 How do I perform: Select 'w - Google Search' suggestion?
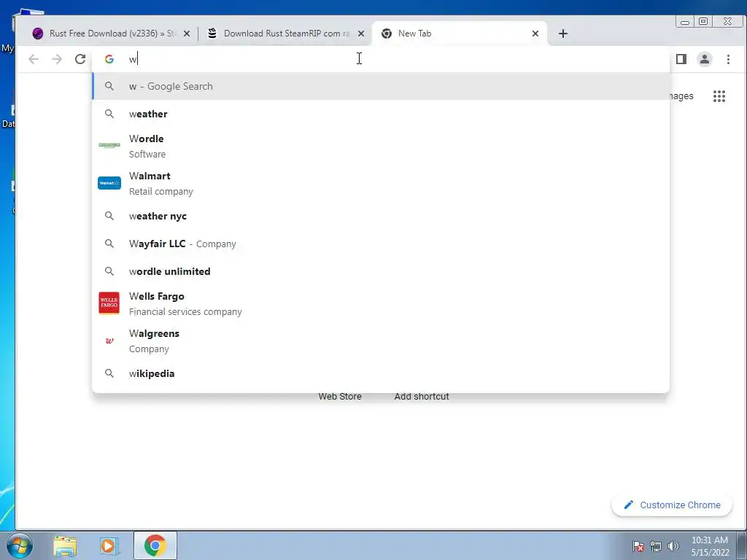[381, 86]
